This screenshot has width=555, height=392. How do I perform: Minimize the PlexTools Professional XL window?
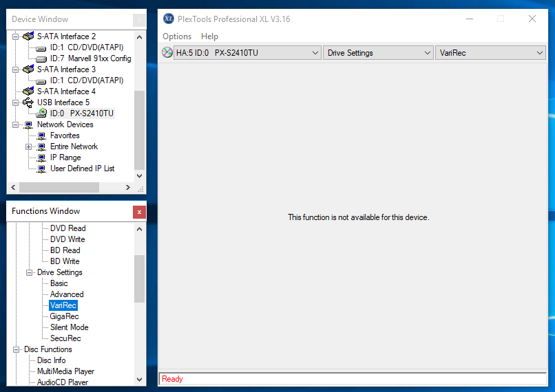470,19
